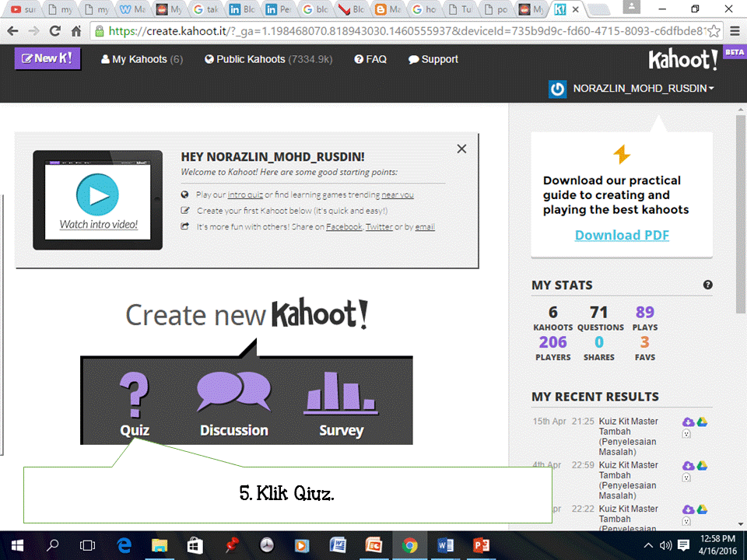This screenshot has height=560, width=747.
Task: Share via the Twitter link
Action: pyautogui.click(x=379, y=226)
